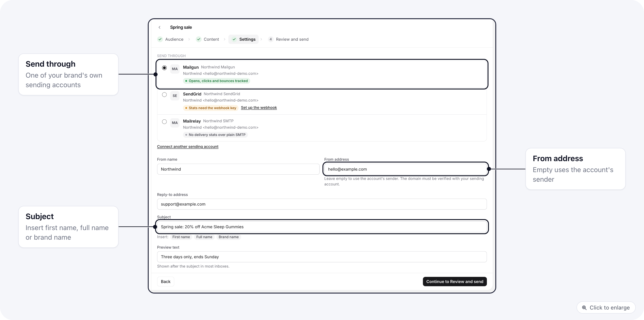The width and height of the screenshot is (644, 320).
Task: Click the Click to enlarge button
Action: (606, 307)
